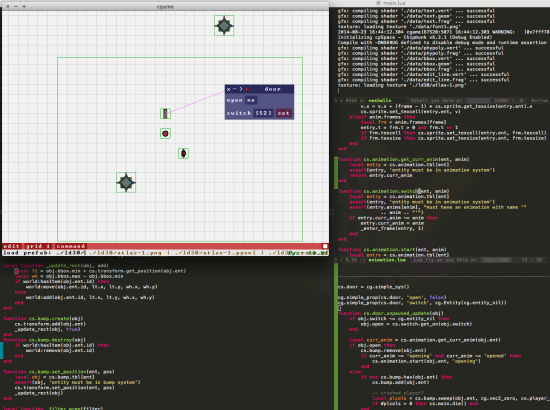
Task: Click the '*eshell*' buffer name in mode line
Action: pos(380,100)
